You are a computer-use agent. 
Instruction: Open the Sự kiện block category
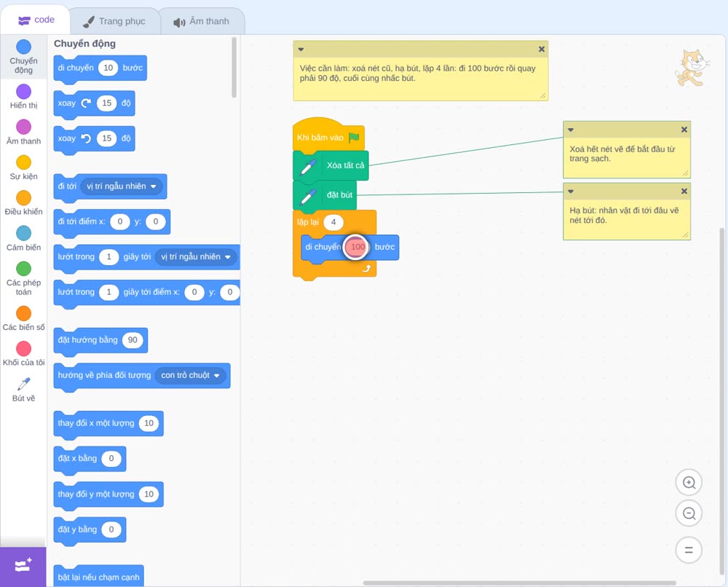click(x=24, y=168)
